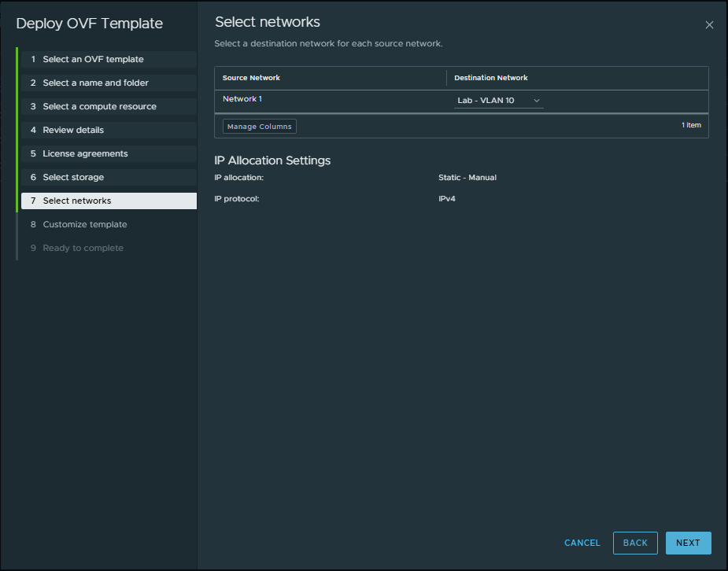Open the Destination Network dropdown
Image resolution: width=728 pixels, height=571 pixels.
click(x=498, y=101)
